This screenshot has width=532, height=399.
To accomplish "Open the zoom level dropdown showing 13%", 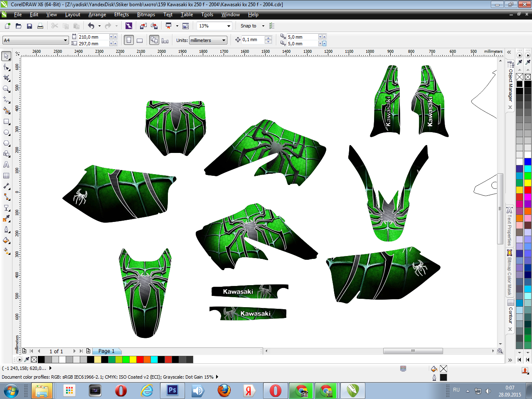I will pyautogui.click(x=229, y=26).
